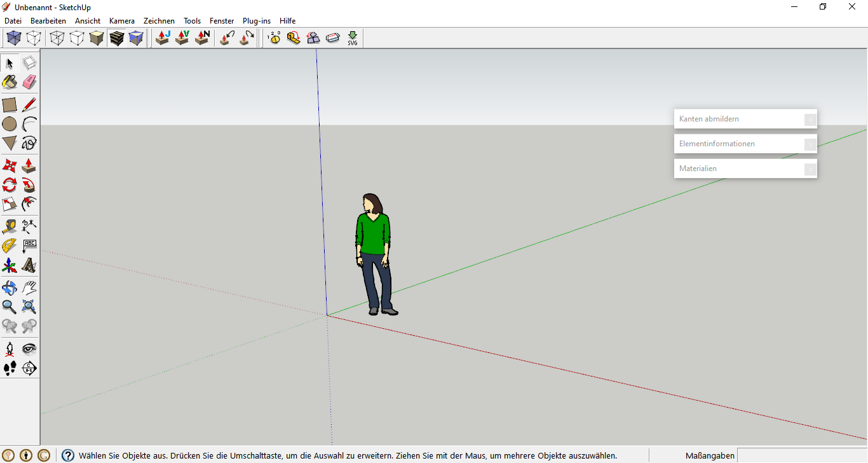Select the Rotate tool
The image size is (868, 463).
pyautogui.click(x=10, y=185)
